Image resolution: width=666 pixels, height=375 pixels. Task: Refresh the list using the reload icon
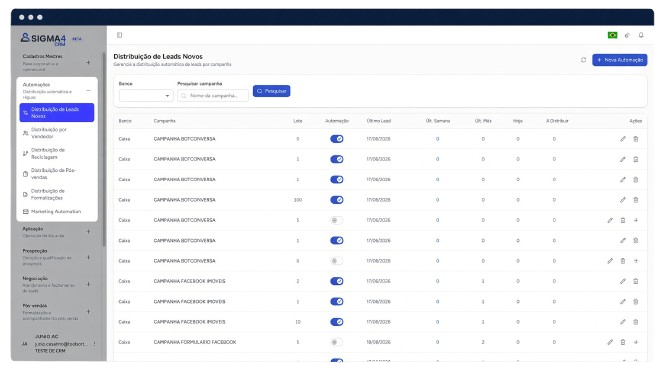click(x=583, y=60)
